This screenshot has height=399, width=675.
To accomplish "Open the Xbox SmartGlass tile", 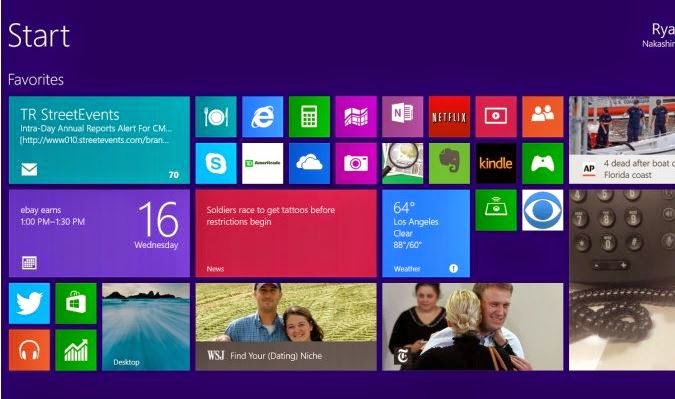I will [x=496, y=210].
